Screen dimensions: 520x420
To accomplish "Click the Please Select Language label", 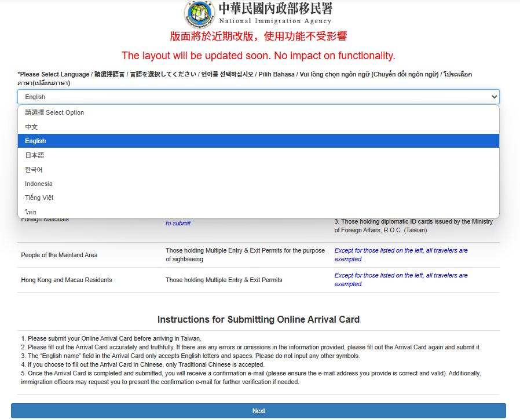I will (53, 74).
